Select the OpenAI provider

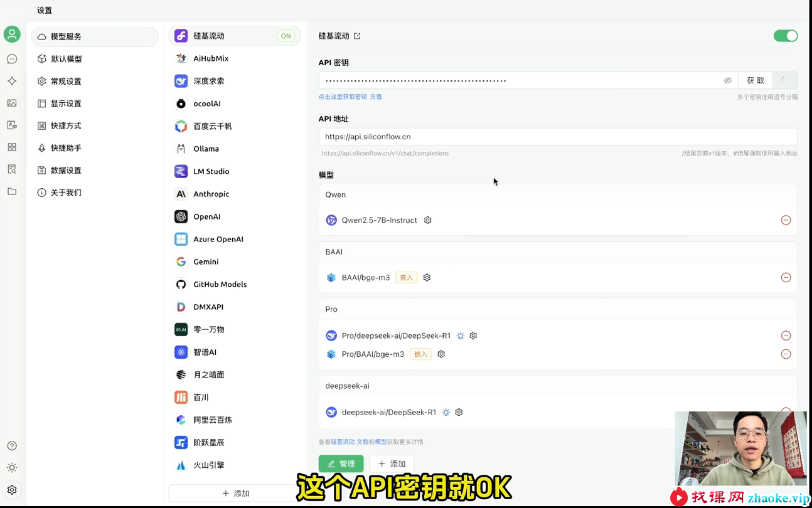point(235,216)
